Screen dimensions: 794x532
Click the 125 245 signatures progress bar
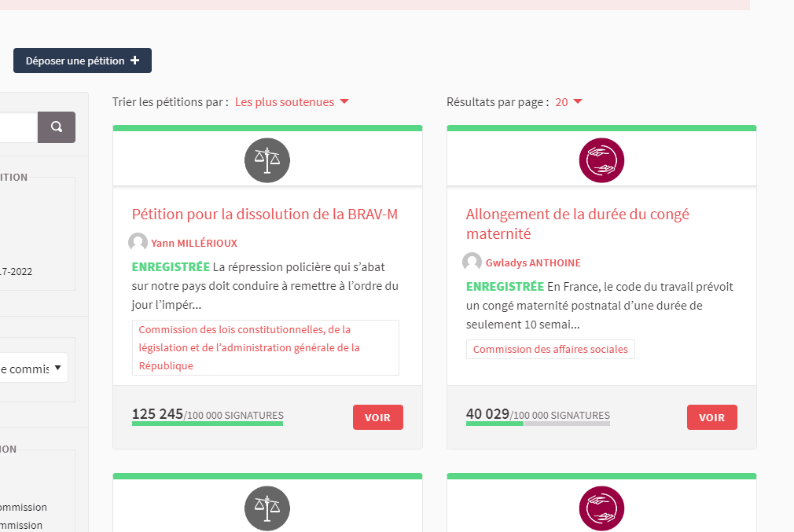(208, 424)
